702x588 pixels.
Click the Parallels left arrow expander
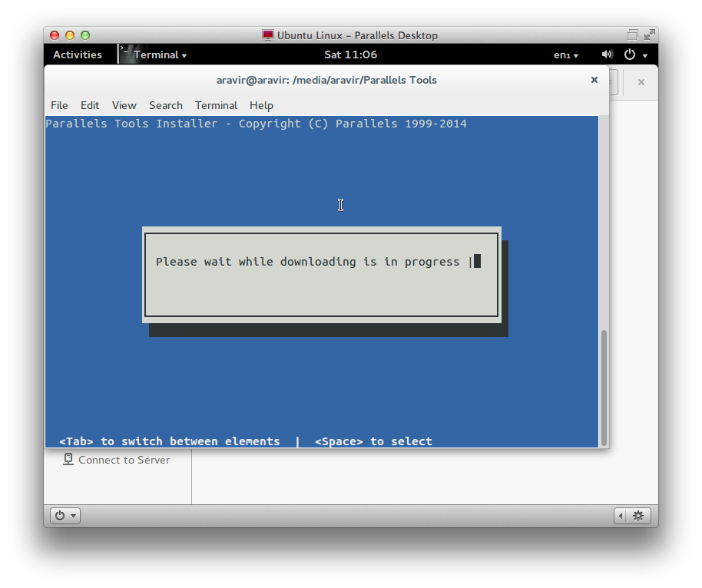point(621,516)
